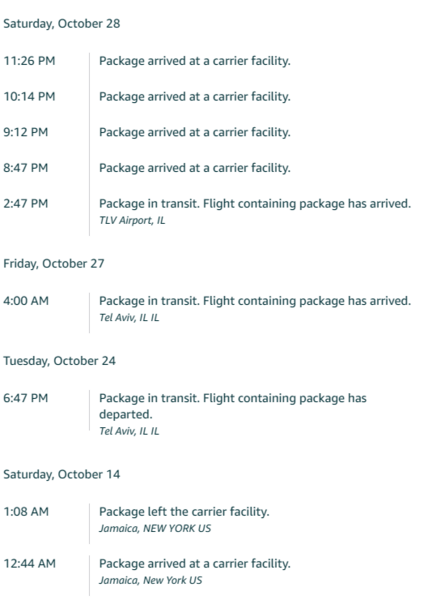Click the Saturday, October 14 date heading
This screenshot has height=600, width=437.
[62, 474]
